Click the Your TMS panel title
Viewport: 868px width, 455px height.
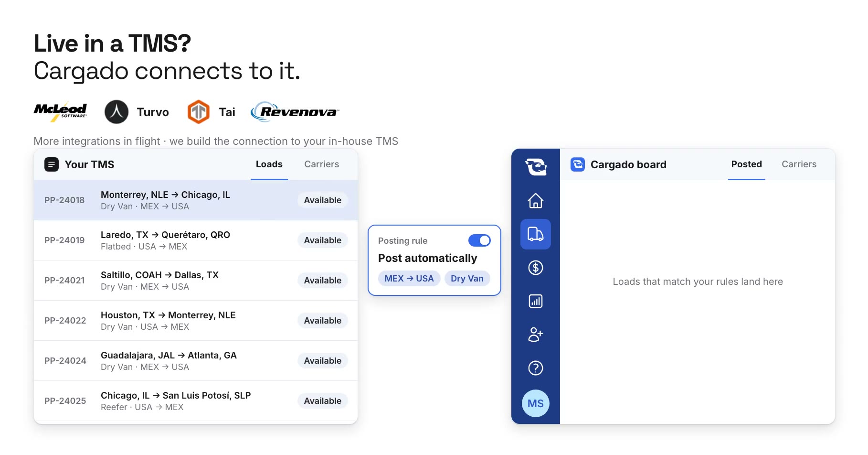coord(89,164)
